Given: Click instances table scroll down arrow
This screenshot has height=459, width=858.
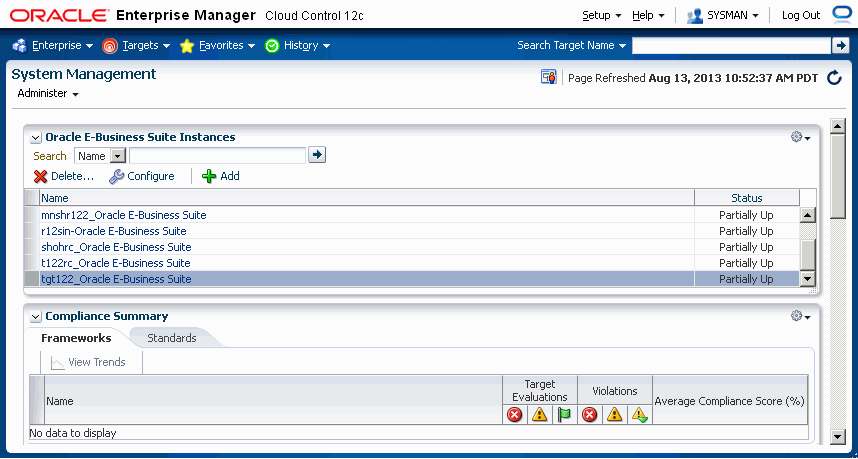Looking at the screenshot, I should coord(808,279).
